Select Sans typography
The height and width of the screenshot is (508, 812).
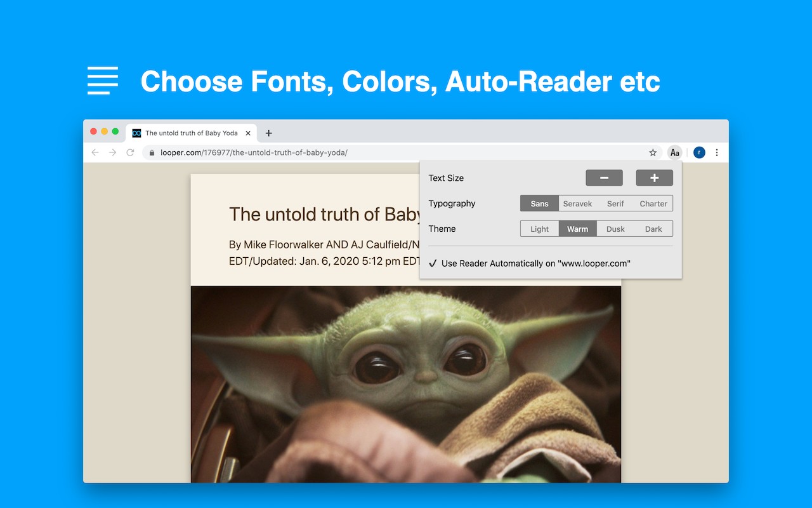click(x=539, y=203)
